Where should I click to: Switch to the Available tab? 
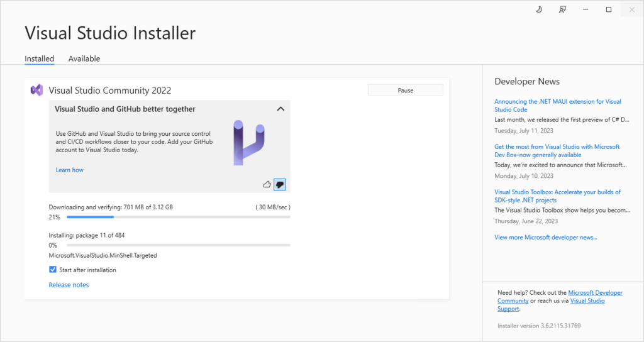coord(84,58)
